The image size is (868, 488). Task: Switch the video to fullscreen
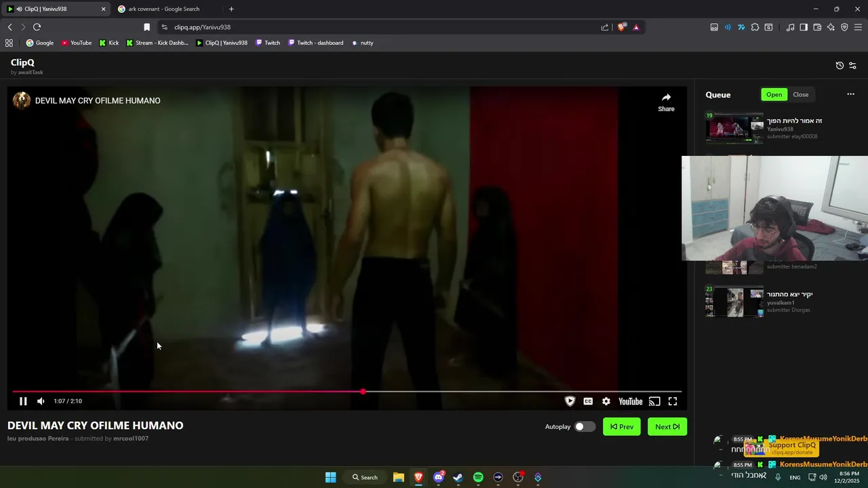[x=673, y=401]
